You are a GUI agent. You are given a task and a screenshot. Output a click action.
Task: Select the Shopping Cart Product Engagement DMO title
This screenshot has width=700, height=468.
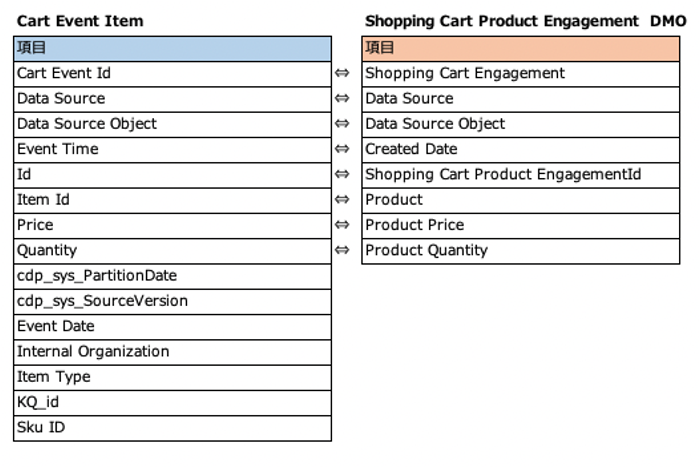click(x=525, y=20)
